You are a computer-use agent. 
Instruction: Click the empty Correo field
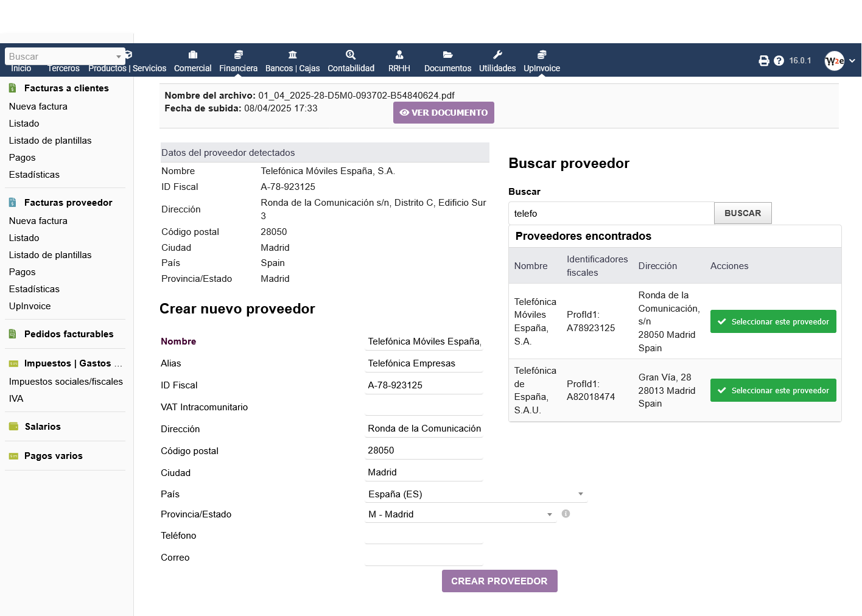[424, 557]
